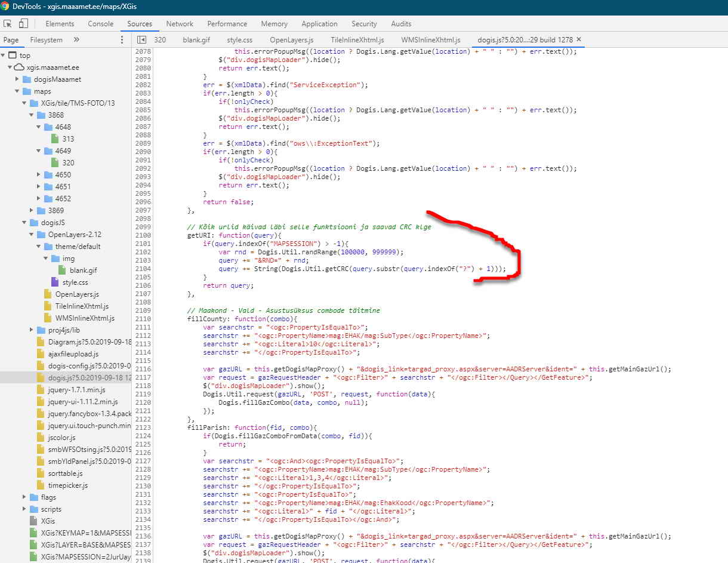The height and width of the screenshot is (563, 728).
Task: Click the hide navigator pane icon
Action: (x=141, y=40)
